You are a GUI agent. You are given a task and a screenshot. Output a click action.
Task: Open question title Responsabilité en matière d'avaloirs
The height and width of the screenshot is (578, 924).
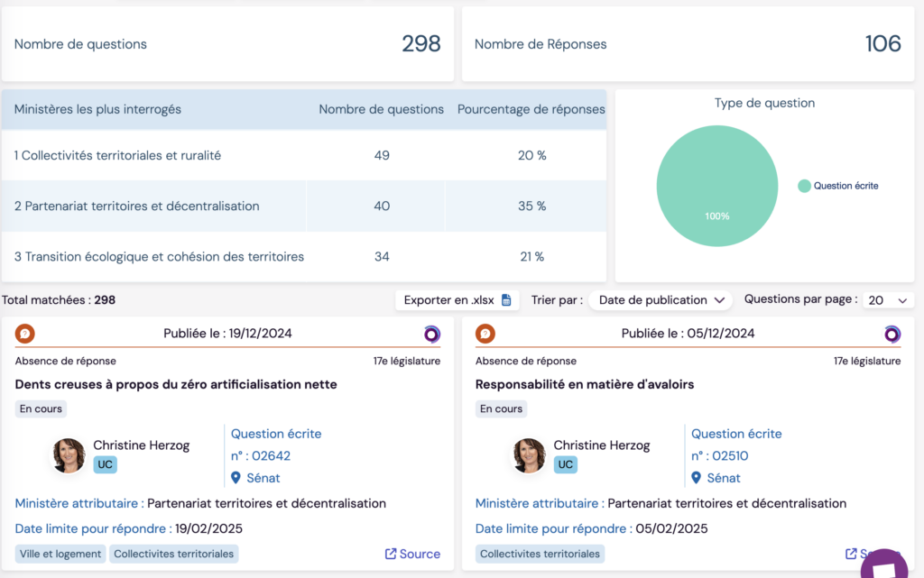(584, 384)
